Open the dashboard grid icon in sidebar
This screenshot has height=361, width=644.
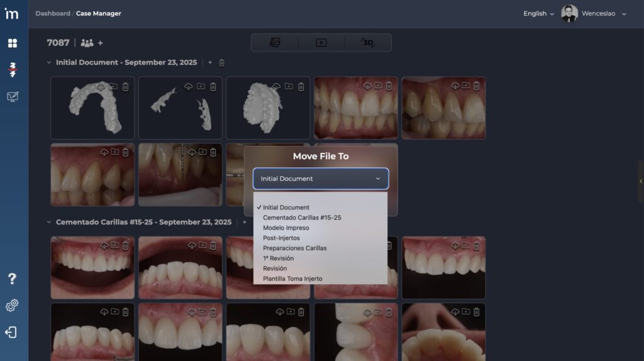click(x=12, y=43)
